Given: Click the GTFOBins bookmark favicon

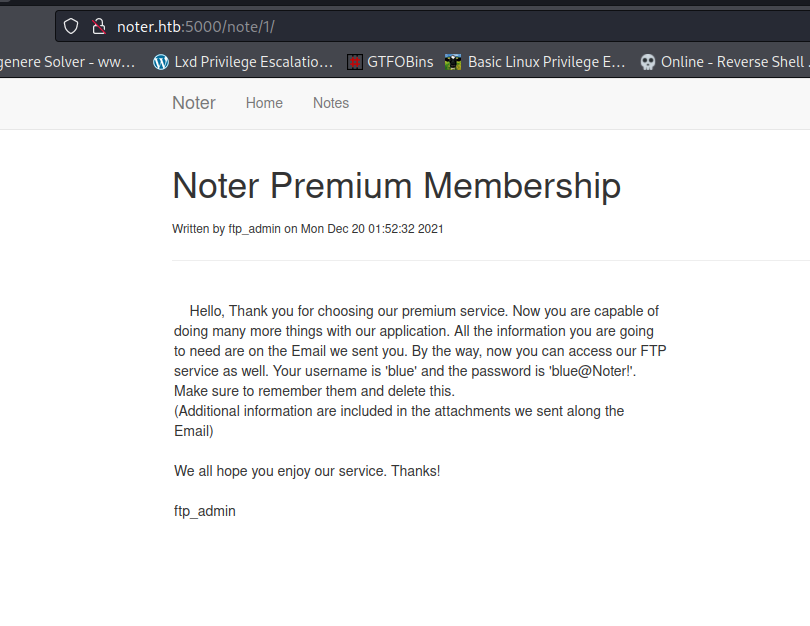Looking at the screenshot, I should tap(355, 62).
